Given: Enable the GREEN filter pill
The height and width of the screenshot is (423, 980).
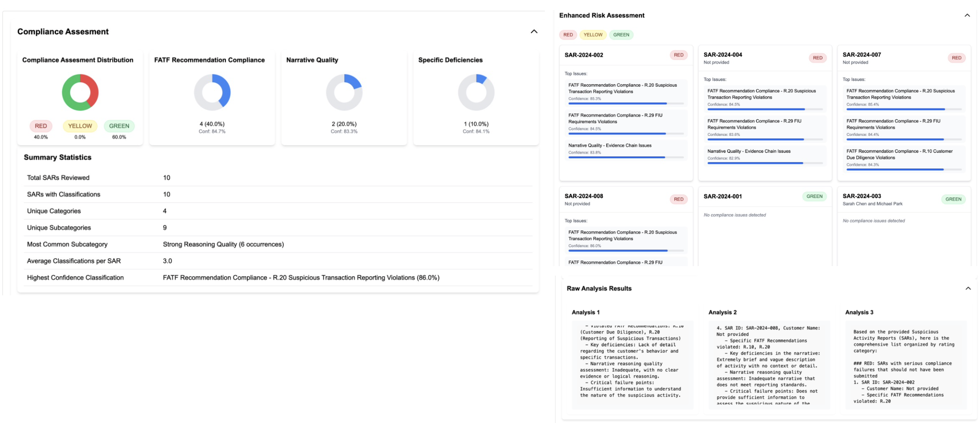Looking at the screenshot, I should click(621, 35).
